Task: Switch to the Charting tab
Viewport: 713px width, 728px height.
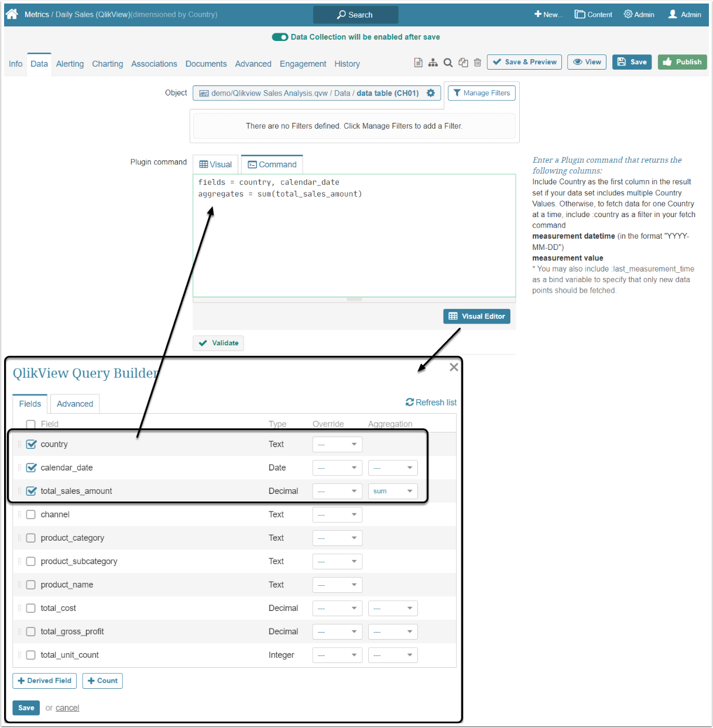Action: click(108, 64)
